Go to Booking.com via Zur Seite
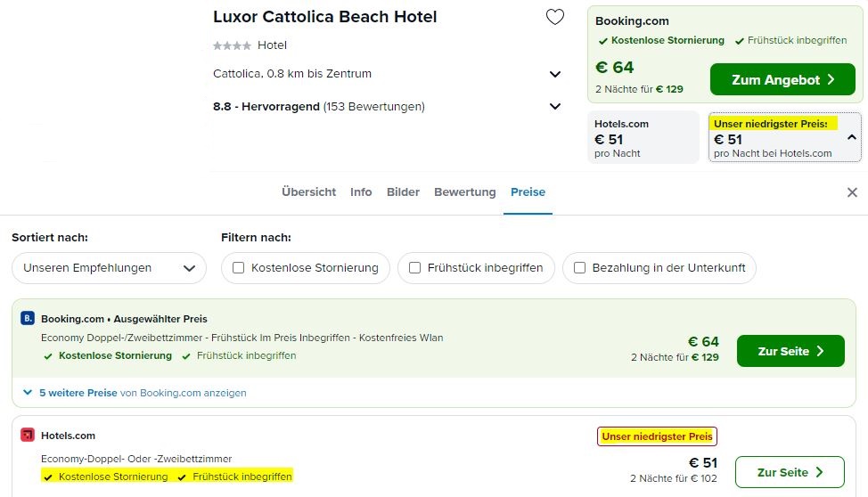Viewport: 868px width, 497px height. click(x=790, y=351)
